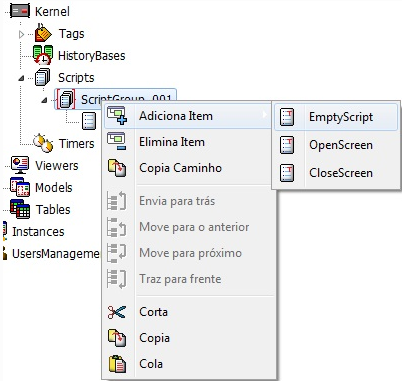Click the Tags label icon
402x381 pixels.
pyautogui.click(x=43, y=33)
